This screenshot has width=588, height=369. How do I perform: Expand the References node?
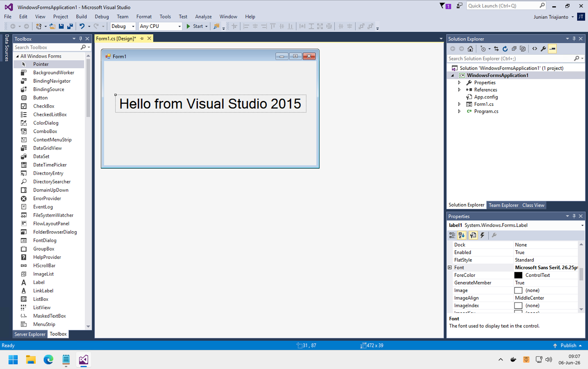point(459,90)
